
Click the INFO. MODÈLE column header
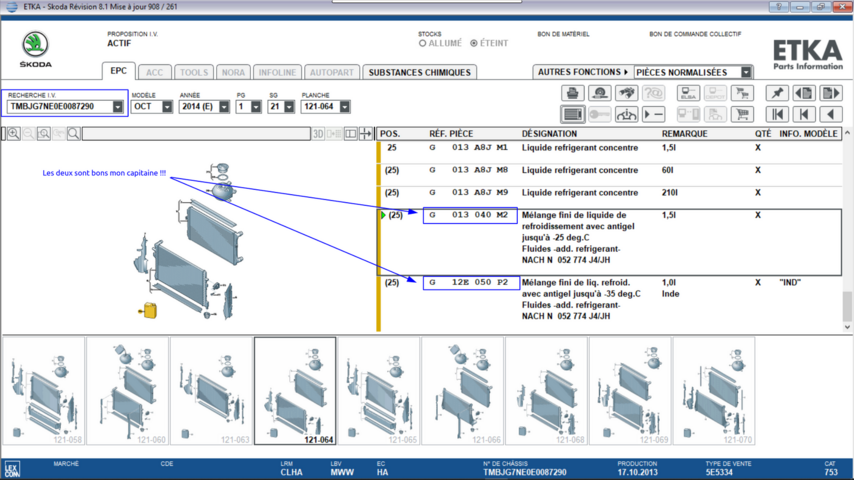[808, 133]
